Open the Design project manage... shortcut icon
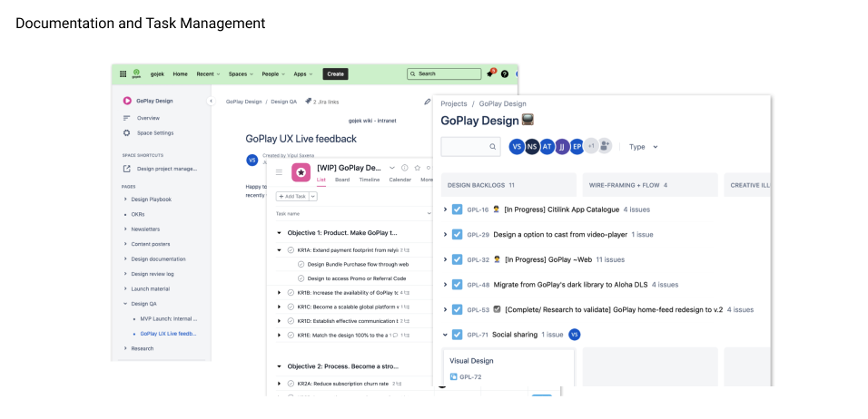 point(127,169)
